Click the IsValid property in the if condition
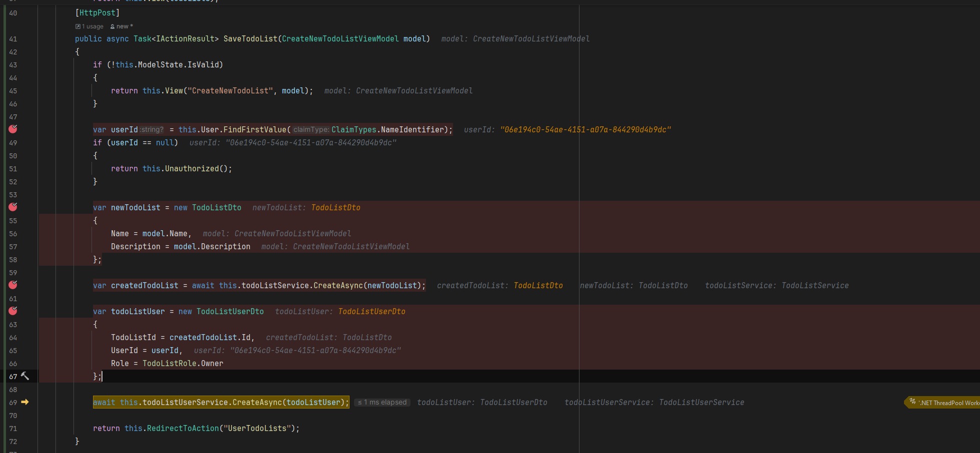 coord(203,65)
